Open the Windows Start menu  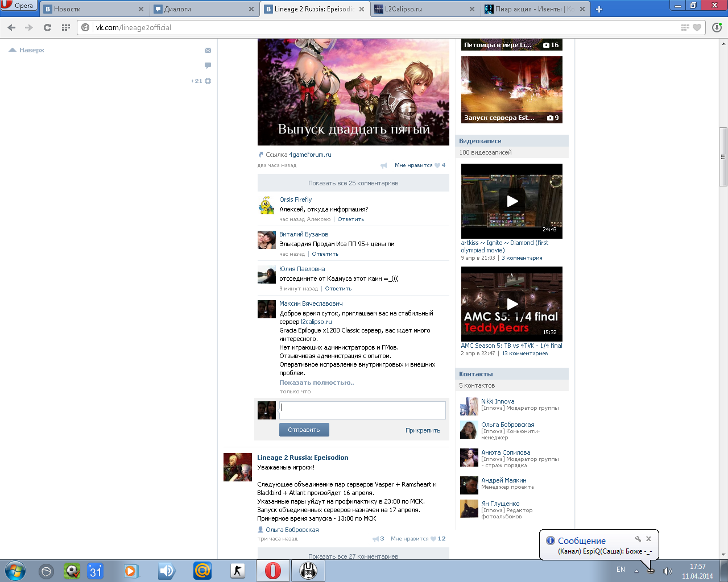[15, 571]
